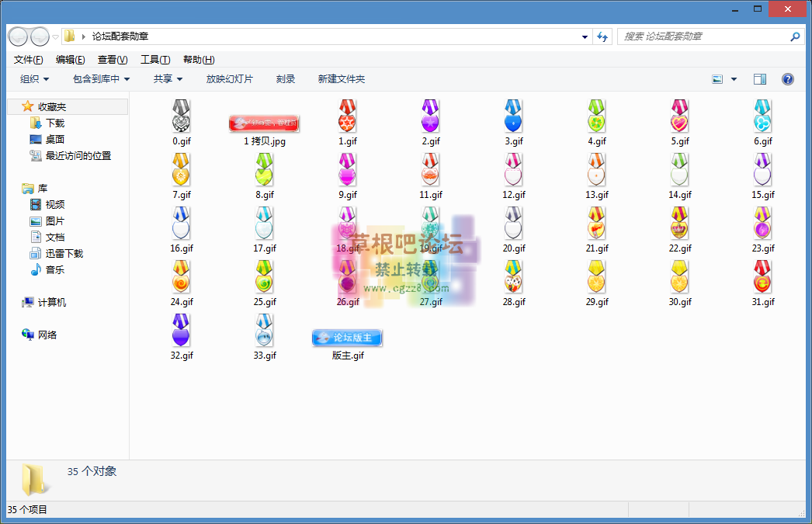Open the 工具(T) menu

click(155, 60)
